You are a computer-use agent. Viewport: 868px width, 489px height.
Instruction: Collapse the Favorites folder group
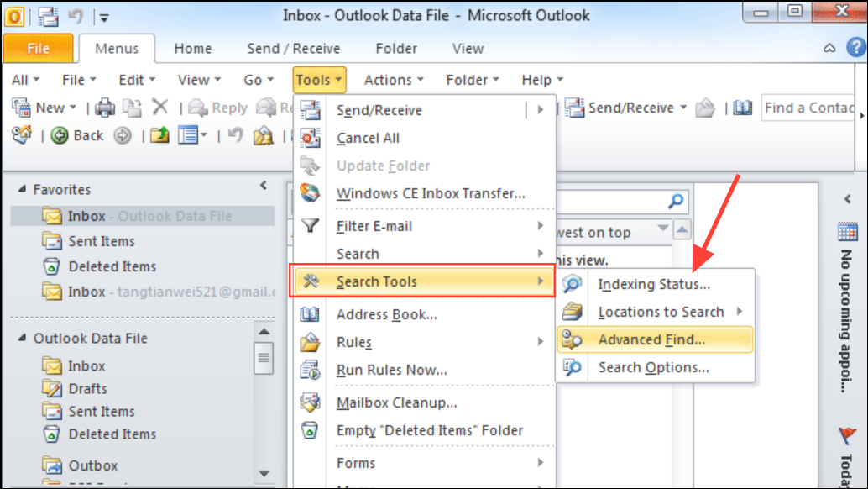[x=21, y=190]
